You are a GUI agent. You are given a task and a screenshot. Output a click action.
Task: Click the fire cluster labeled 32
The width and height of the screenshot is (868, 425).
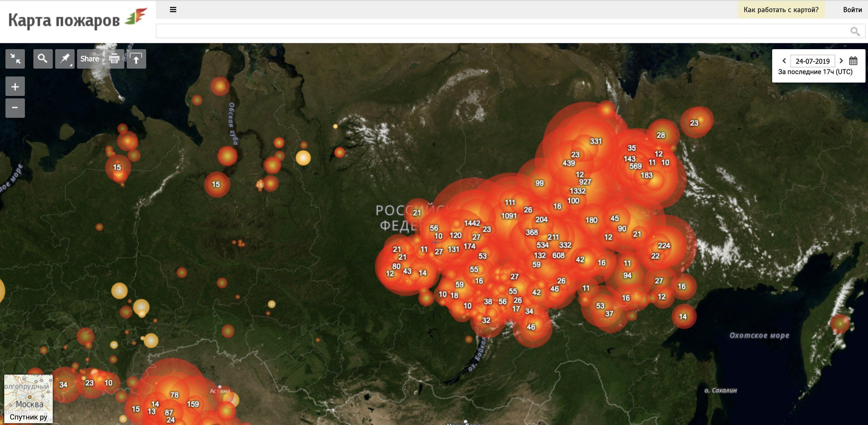click(x=486, y=321)
